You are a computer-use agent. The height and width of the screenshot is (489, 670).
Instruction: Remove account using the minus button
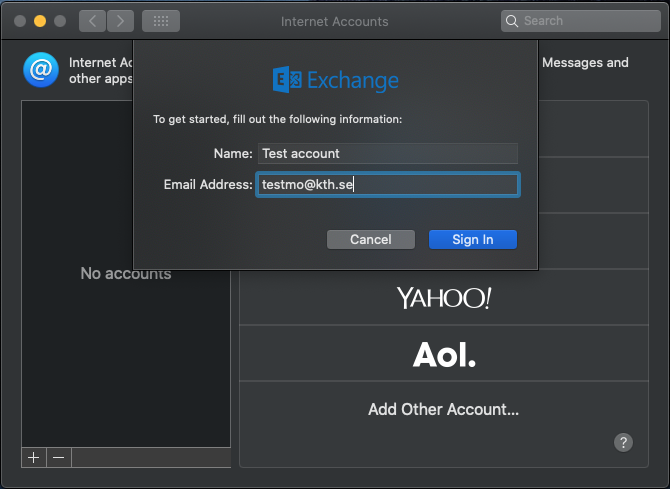coord(59,457)
